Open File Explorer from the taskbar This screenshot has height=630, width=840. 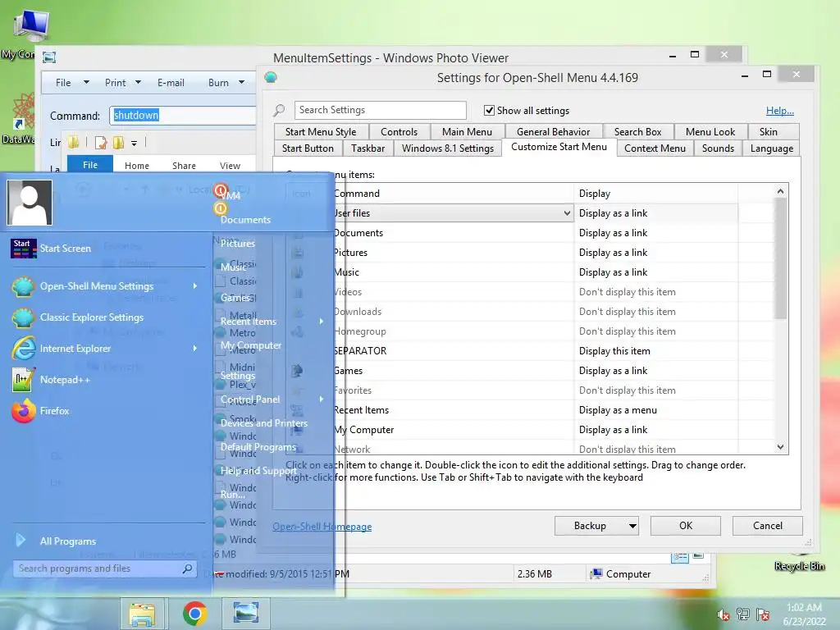142,614
